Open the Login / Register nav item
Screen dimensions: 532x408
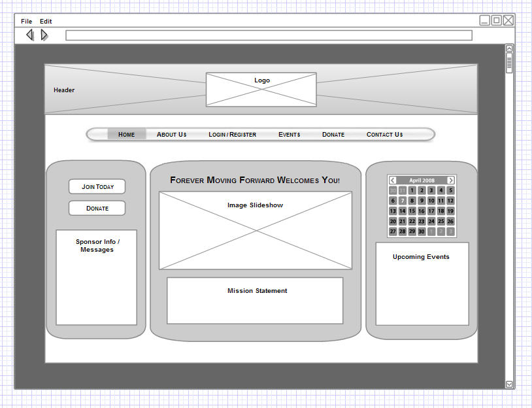233,135
